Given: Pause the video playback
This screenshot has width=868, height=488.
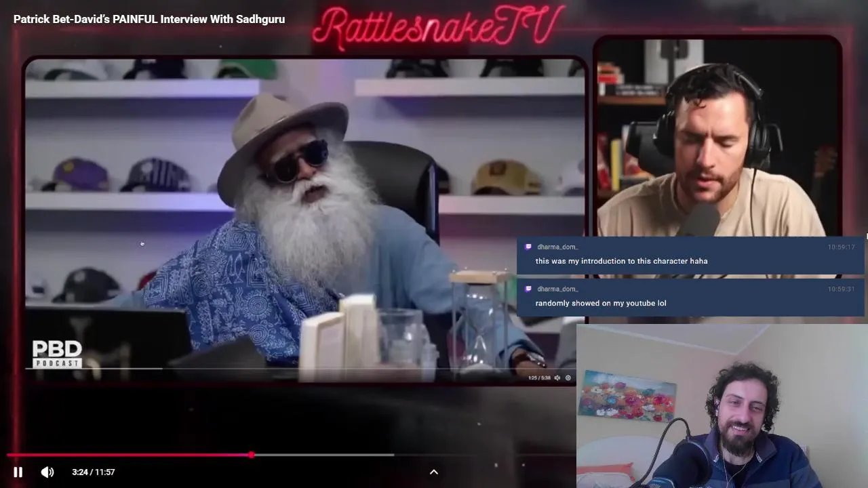Looking at the screenshot, I should click(18, 472).
